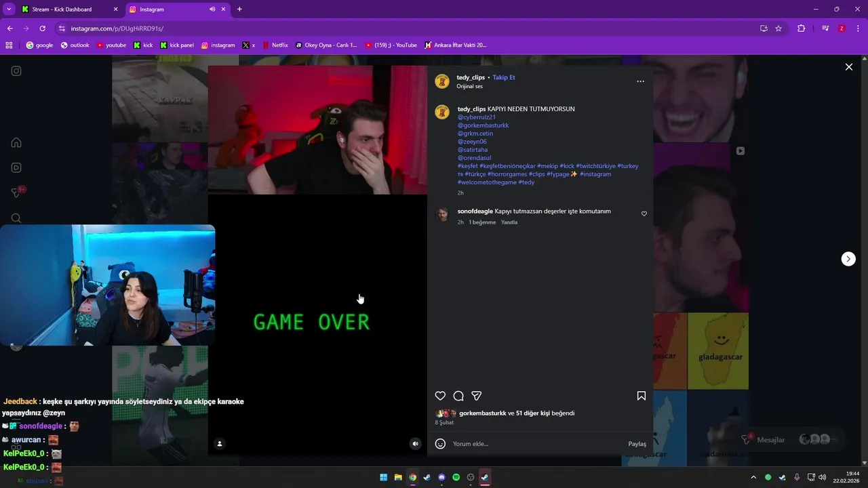Go back with the browser back arrow
The height and width of the screenshot is (488, 868).
(9, 28)
